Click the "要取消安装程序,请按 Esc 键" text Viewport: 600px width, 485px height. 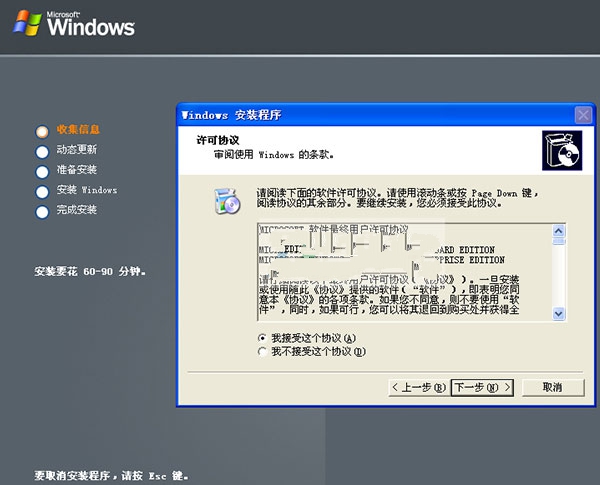coord(111,476)
